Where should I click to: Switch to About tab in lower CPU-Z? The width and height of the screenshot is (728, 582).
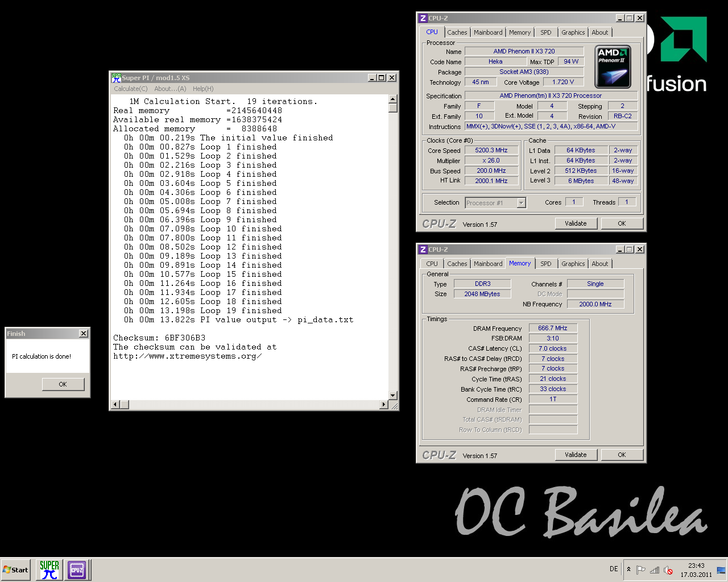click(x=600, y=264)
